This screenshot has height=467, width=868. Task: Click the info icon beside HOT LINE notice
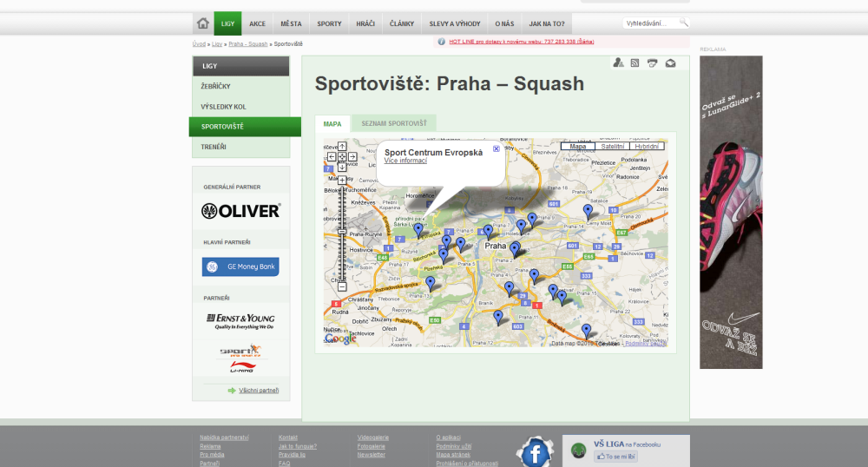441,42
